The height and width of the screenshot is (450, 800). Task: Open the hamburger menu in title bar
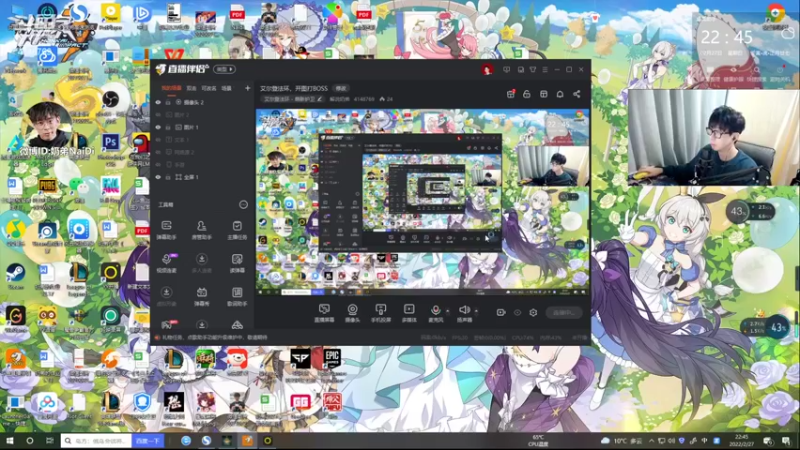[545, 69]
